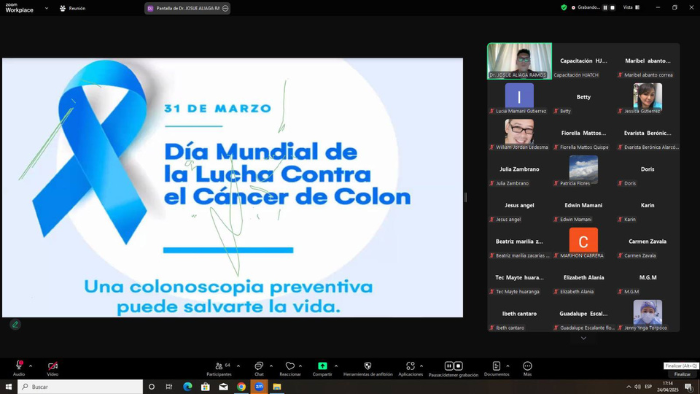Image resolution: width=700 pixels, height=395 pixels.
Task: Open Microsoft Store from the taskbar
Action: pyautogui.click(x=205, y=387)
